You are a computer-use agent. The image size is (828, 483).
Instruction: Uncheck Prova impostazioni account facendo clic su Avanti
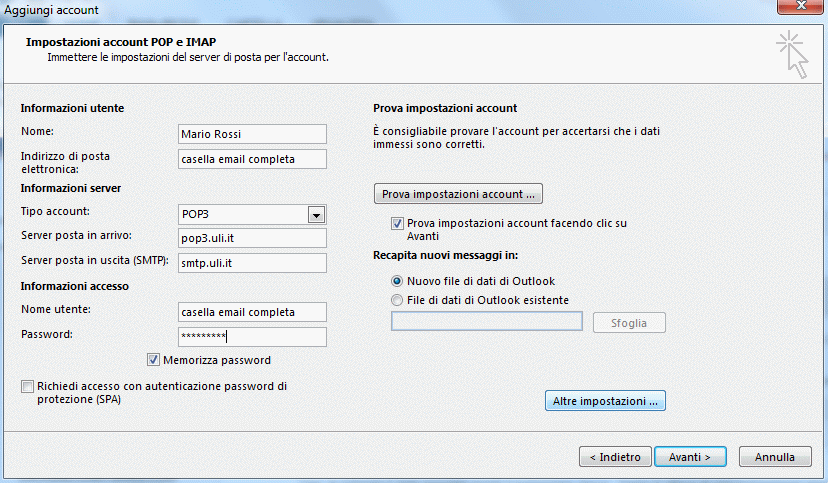[x=398, y=224]
